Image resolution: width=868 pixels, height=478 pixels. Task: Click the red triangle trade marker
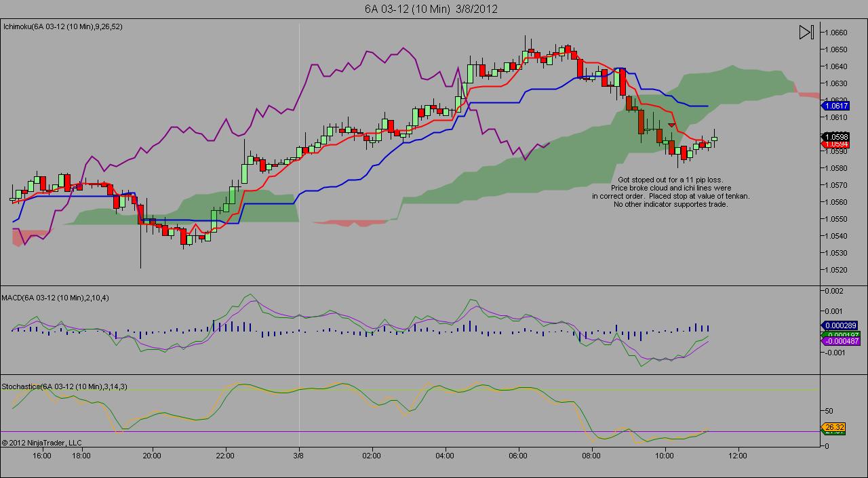(671, 125)
